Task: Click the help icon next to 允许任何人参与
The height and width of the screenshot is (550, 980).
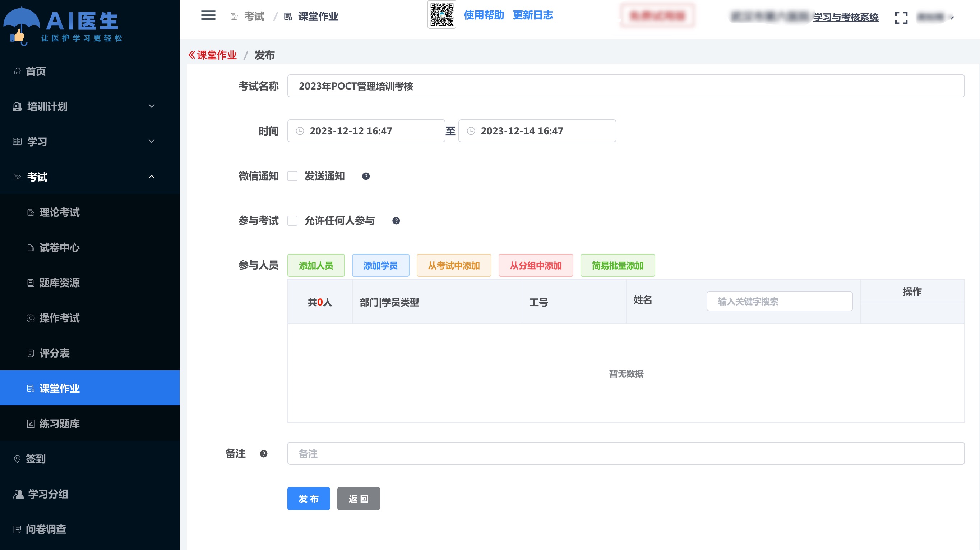Action: coord(396,221)
